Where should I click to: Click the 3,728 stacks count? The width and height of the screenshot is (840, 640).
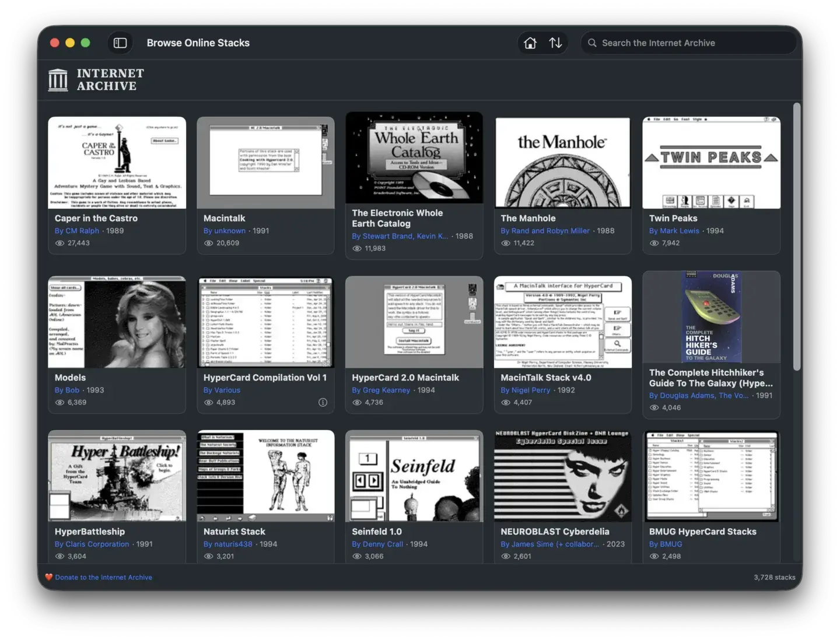(x=775, y=577)
